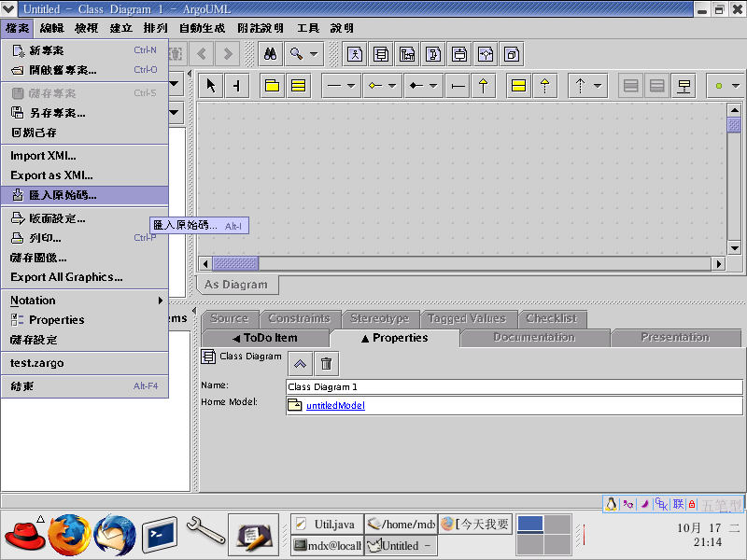Open the 排列 menu
Screen dimensions: 747x560
point(156,28)
